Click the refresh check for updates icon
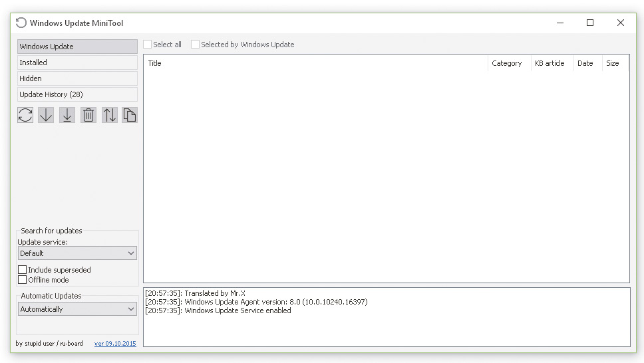This screenshot has height=363, width=644. [x=25, y=115]
